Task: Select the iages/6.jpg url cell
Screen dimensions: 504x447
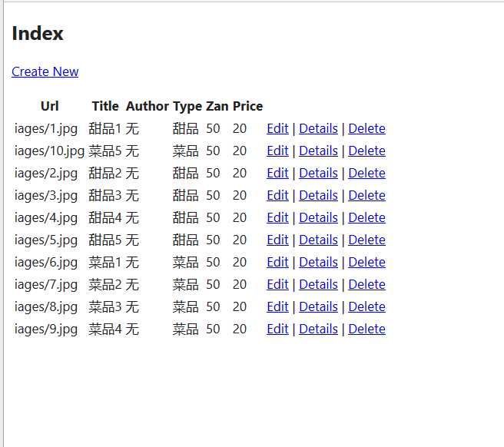Action: (45, 263)
